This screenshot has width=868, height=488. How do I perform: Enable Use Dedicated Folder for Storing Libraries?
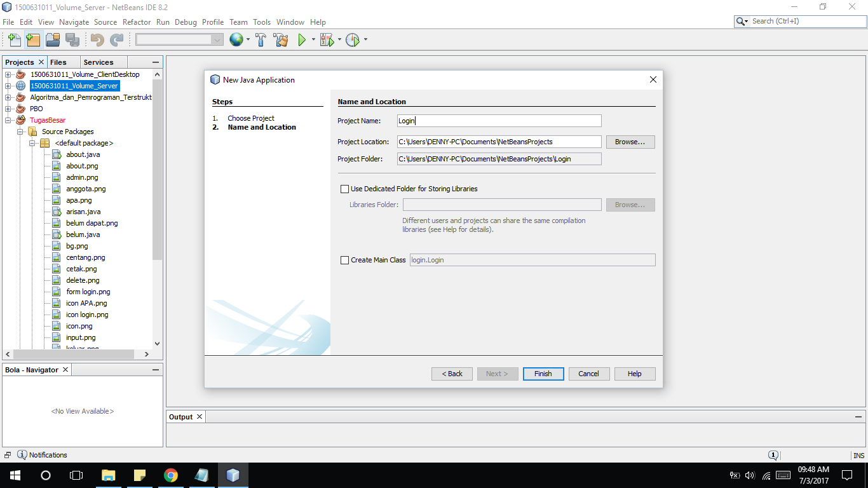[x=345, y=189]
